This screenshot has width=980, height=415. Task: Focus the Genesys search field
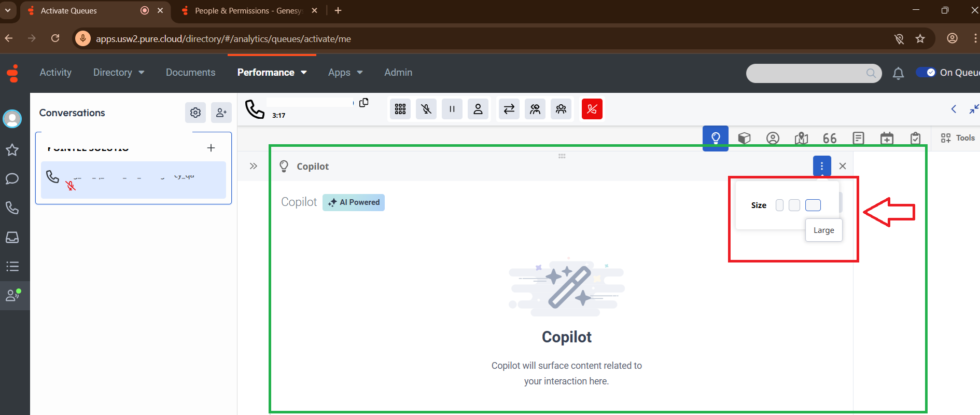814,73
